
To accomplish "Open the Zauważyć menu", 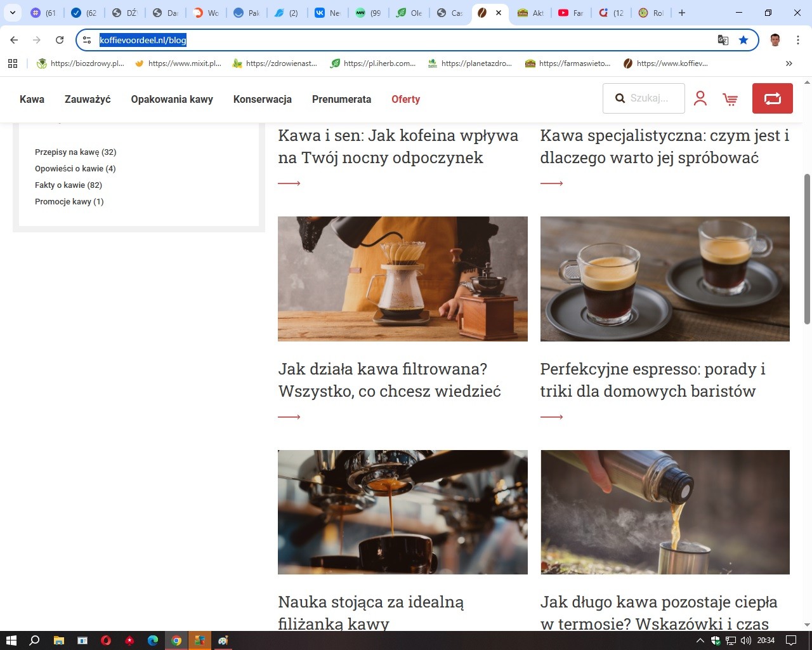I will 88,99.
